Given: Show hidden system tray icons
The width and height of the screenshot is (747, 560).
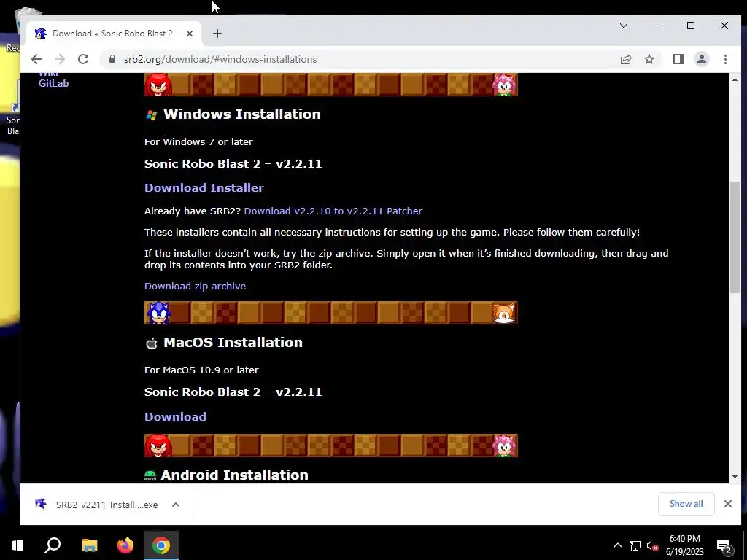Looking at the screenshot, I should click(x=617, y=545).
